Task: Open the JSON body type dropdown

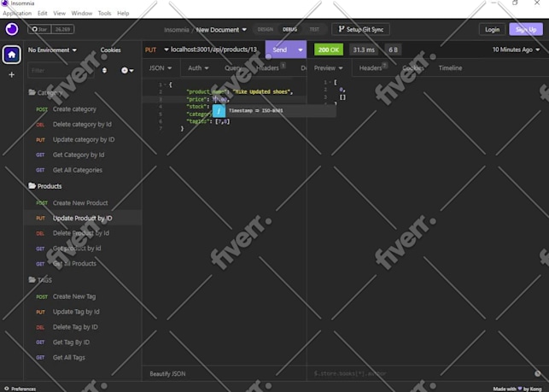Action: pos(161,68)
